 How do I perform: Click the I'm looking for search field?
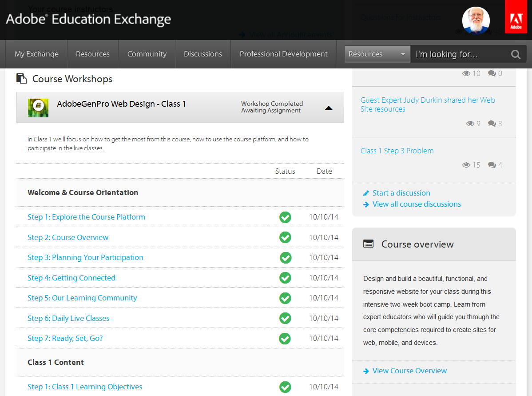click(461, 54)
